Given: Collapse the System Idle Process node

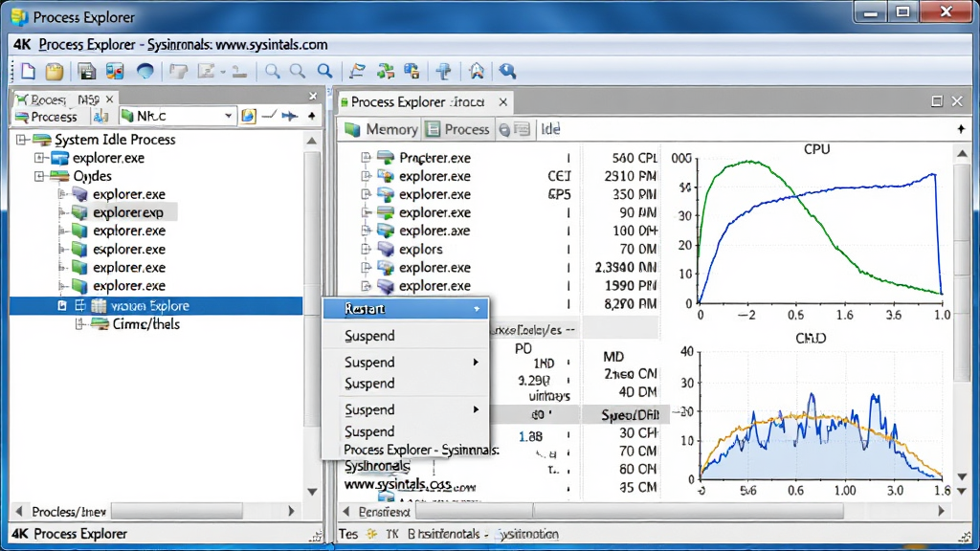Looking at the screenshot, I should coord(21,140).
